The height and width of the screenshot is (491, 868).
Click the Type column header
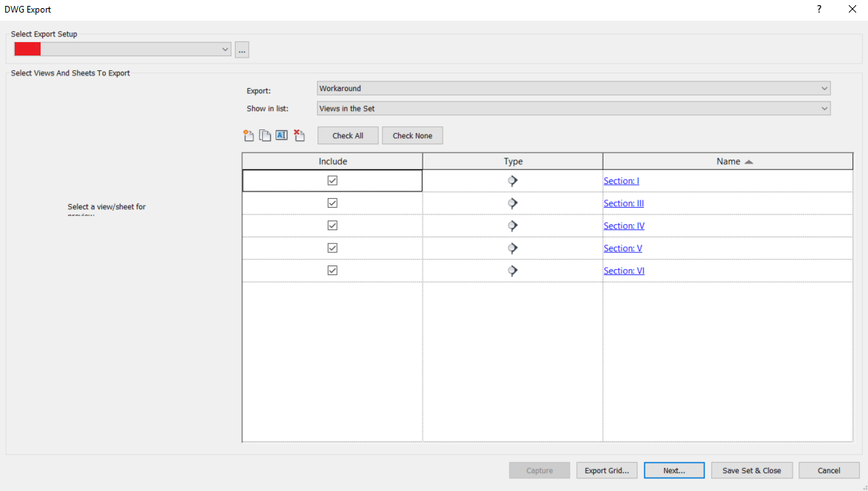pos(512,160)
